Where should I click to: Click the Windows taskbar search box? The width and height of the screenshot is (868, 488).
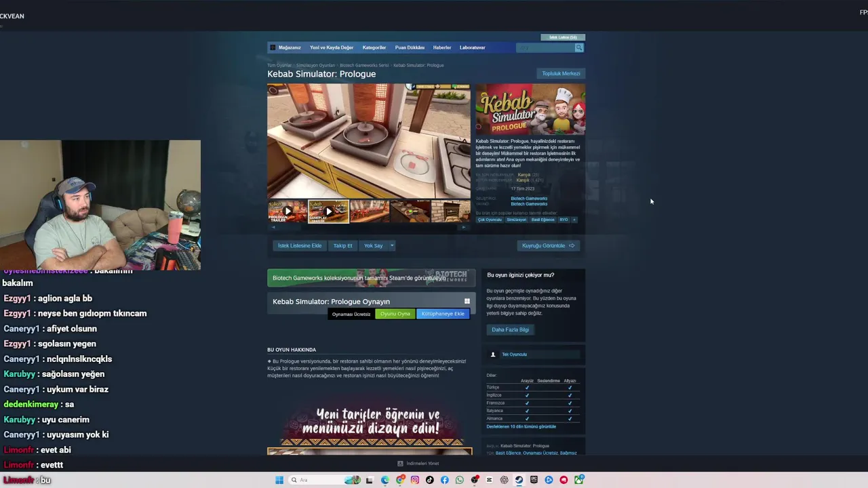[325, 480]
